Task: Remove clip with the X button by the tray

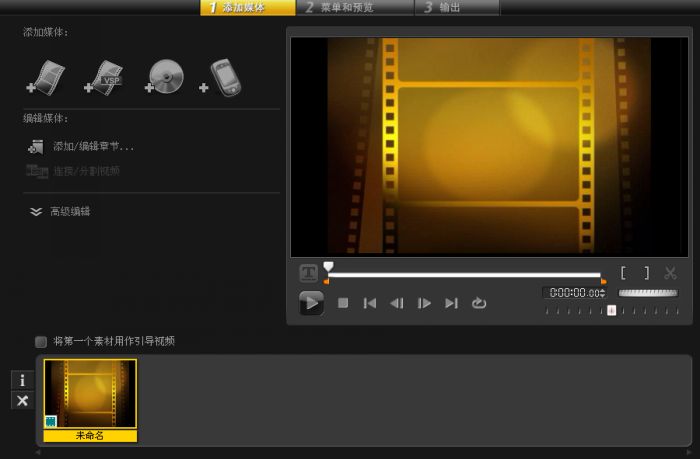Action: coord(22,400)
